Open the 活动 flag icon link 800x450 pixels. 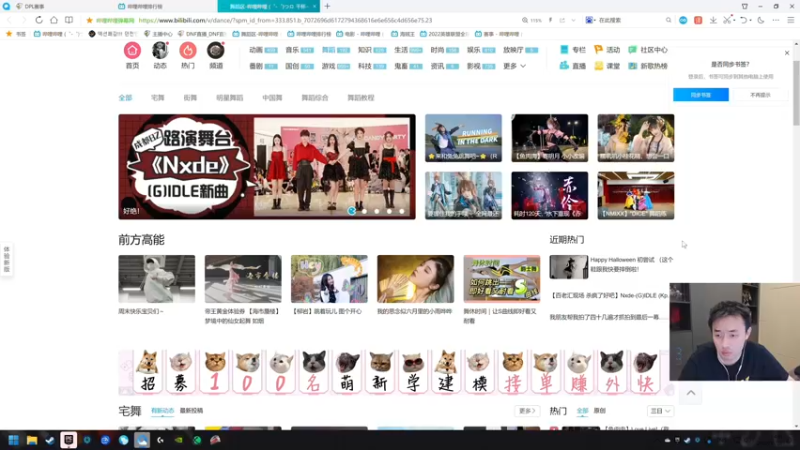pyautogui.click(x=607, y=50)
